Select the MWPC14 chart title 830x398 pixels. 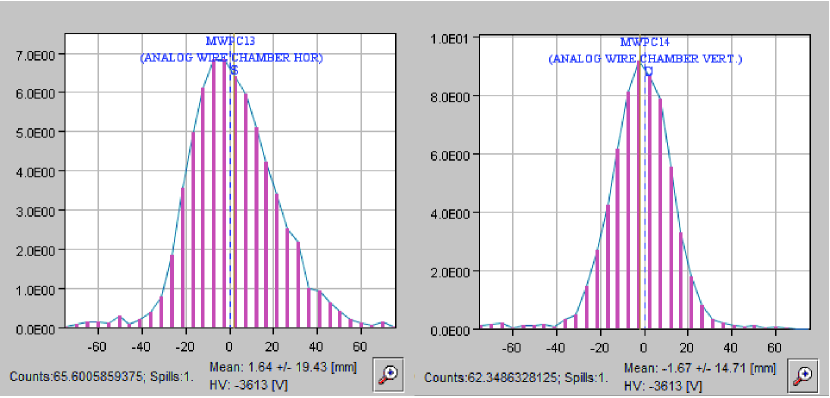point(645,42)
